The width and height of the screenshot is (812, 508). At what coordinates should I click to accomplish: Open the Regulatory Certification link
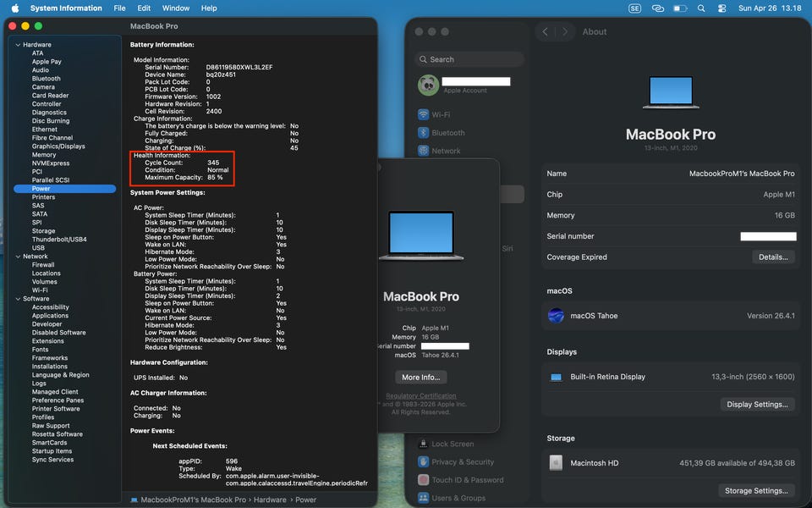tap(421, 396)
